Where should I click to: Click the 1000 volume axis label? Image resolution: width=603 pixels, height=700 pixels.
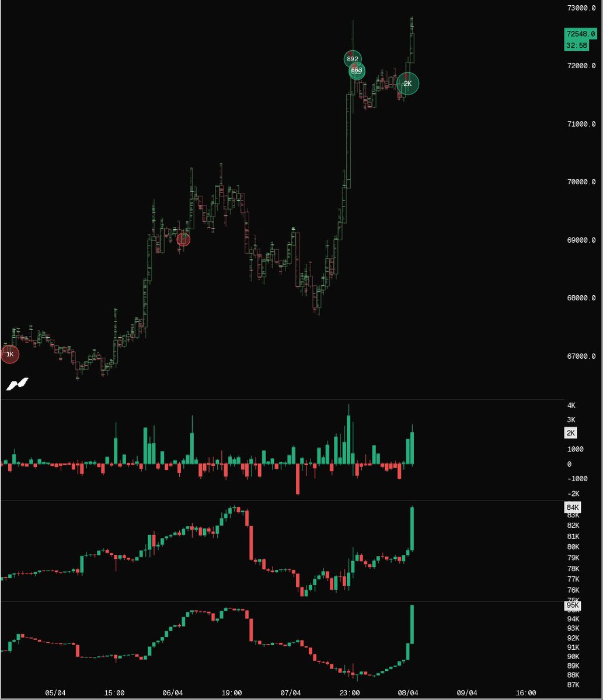(x=575, y=449)
